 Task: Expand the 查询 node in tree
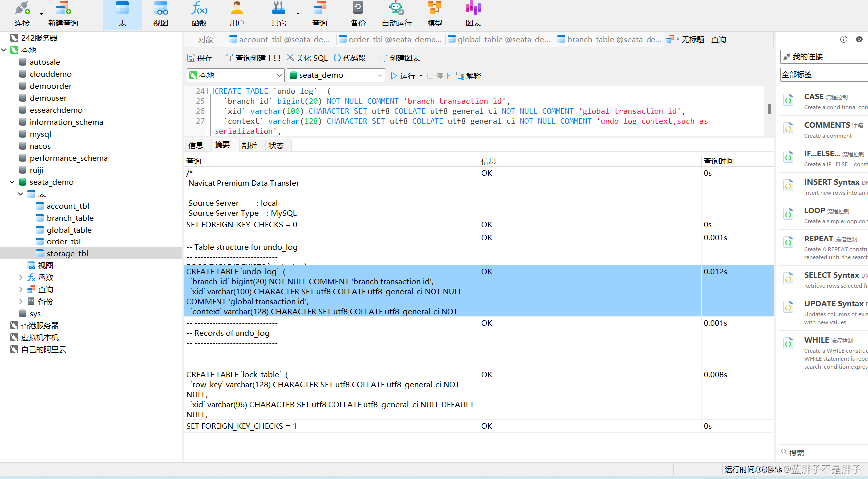click(21, 289)
